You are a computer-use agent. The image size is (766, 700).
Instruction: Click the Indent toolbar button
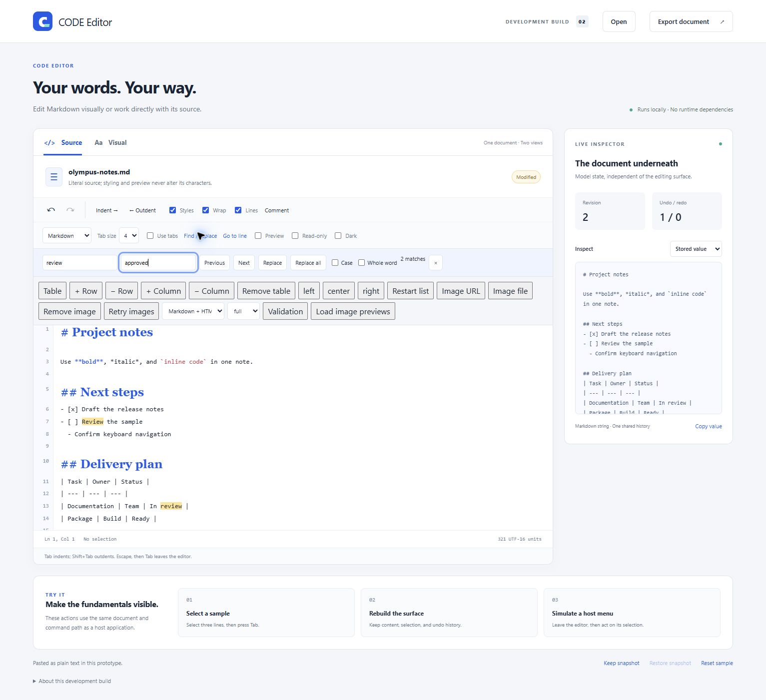pos(107,210)
